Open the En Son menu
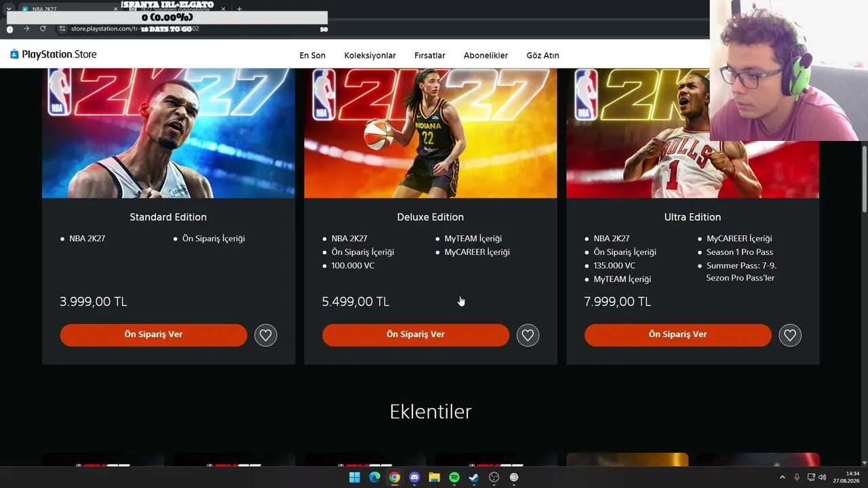Viewport: 868px width, 488px height. click(313, 56)
